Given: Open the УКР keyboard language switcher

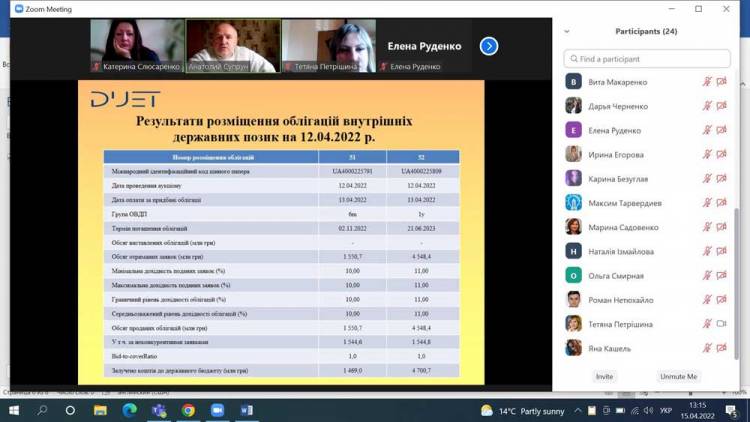Looking at the screenshot, I should 666,411.
